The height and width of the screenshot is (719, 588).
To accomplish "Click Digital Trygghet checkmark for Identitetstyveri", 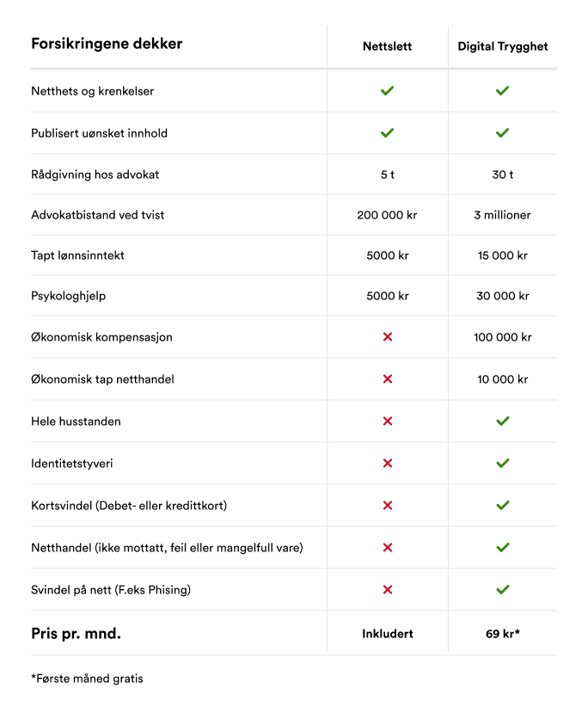I will tap(503, 464).
